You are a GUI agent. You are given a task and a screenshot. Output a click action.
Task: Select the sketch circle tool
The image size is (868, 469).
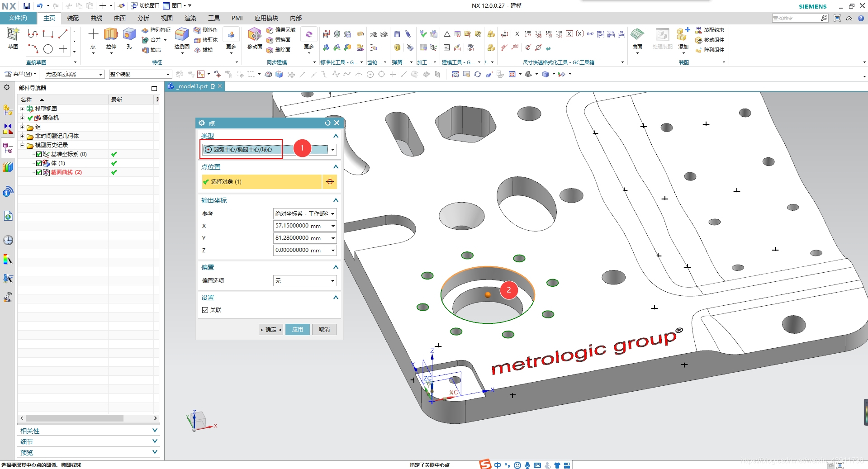(x=48, y=49)
